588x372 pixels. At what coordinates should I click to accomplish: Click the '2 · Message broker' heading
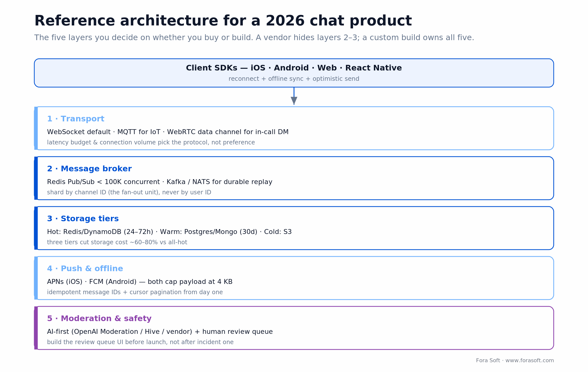coord(89,169)
